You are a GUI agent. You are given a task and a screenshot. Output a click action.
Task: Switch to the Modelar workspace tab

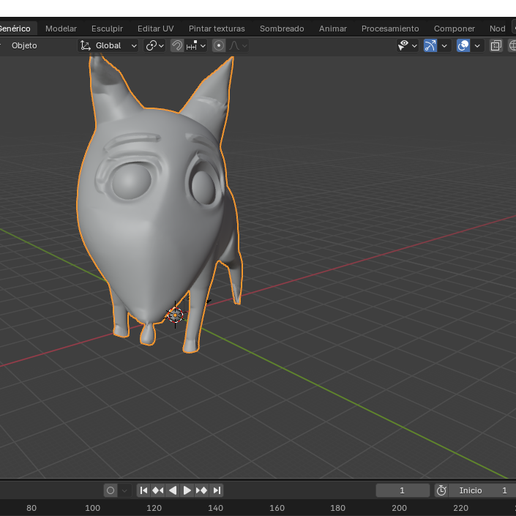(61, 29)
